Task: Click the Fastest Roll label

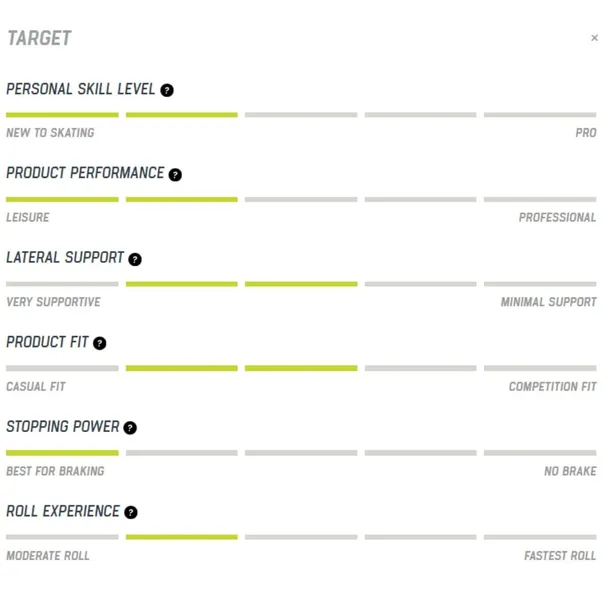Action: [560, 556]
